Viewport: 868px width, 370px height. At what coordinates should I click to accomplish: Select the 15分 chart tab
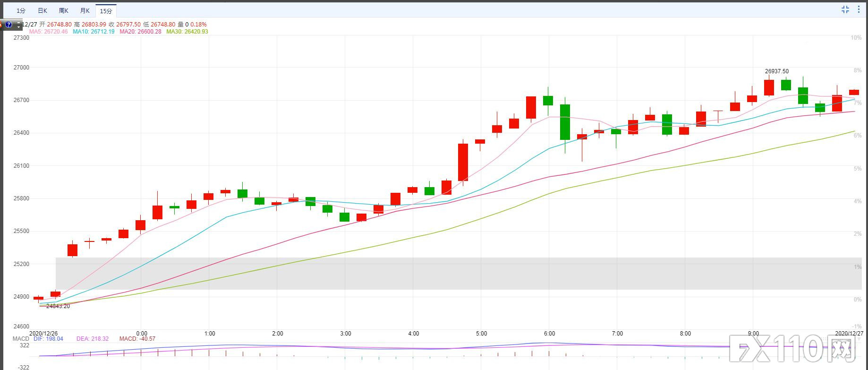click(106, 11)
